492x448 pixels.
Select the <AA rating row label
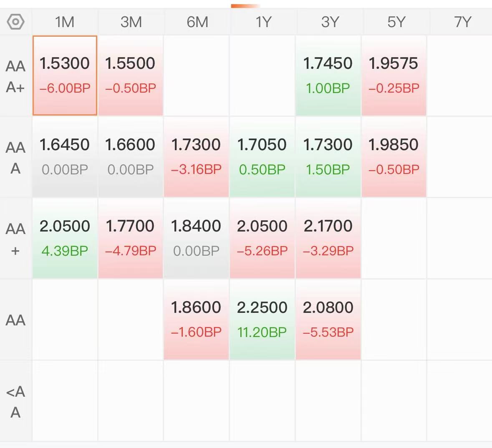pyautogui.click(x=15, y=402)
